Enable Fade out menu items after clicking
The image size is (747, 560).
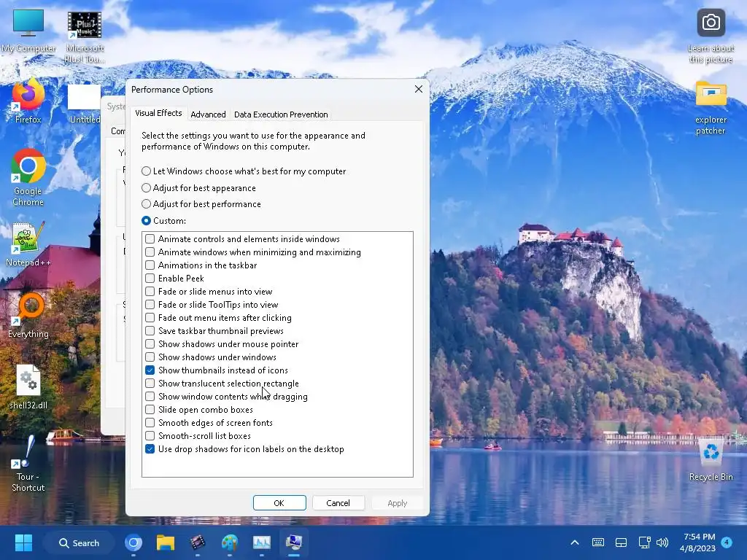click(150, 318)
